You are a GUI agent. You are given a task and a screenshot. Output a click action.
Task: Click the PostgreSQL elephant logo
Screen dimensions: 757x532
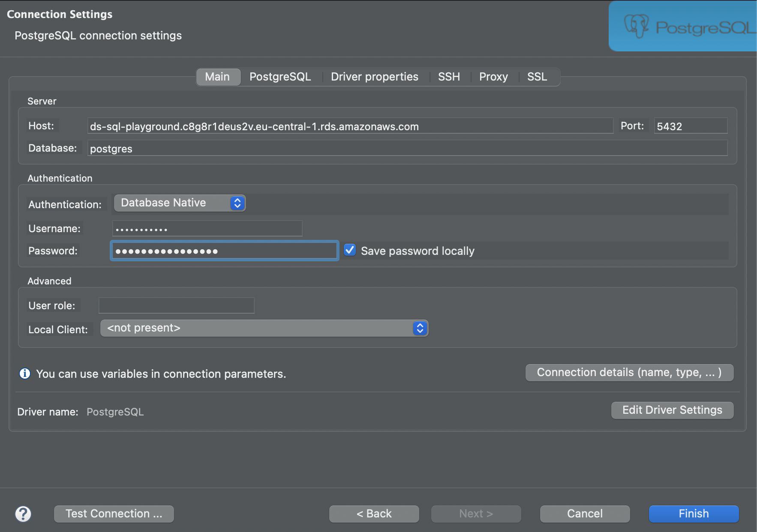pyautogui.click(x=636, y=27)
